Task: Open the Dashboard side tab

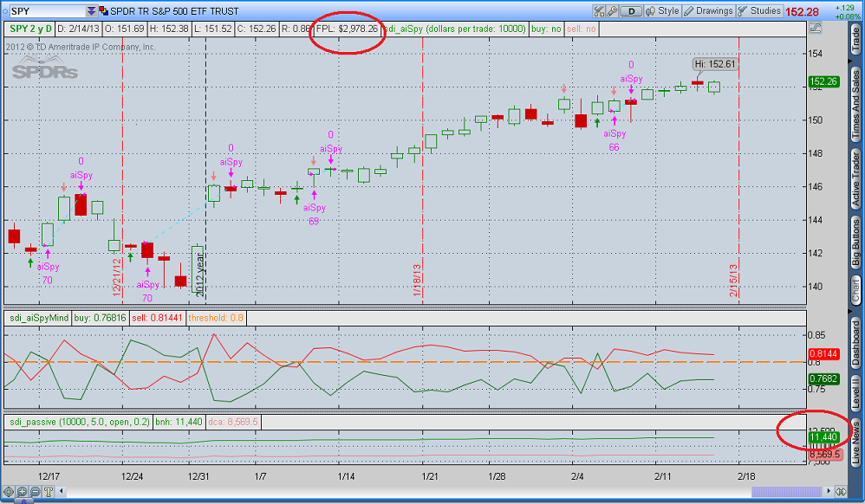Action: [x=855, y=344]
